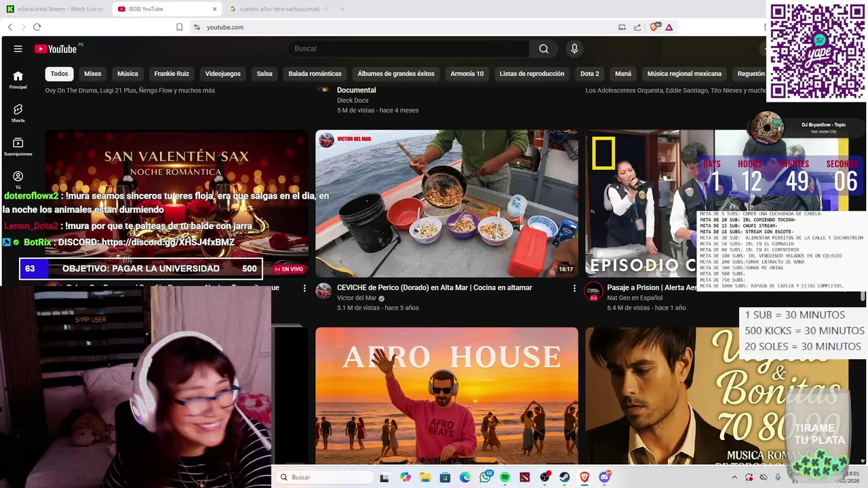Open site info left of youtube.com
The width and height of the screenshot is (868, 488).
tap(197, 27)
